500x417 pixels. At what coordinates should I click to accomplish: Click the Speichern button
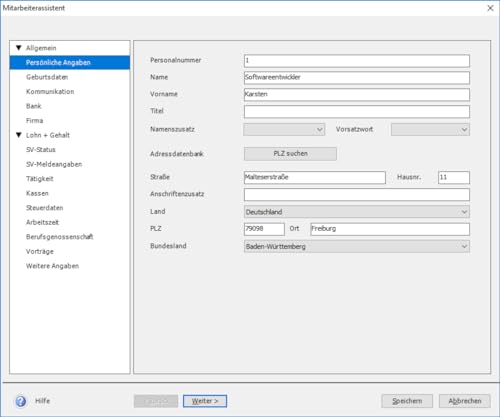point(407,401)
